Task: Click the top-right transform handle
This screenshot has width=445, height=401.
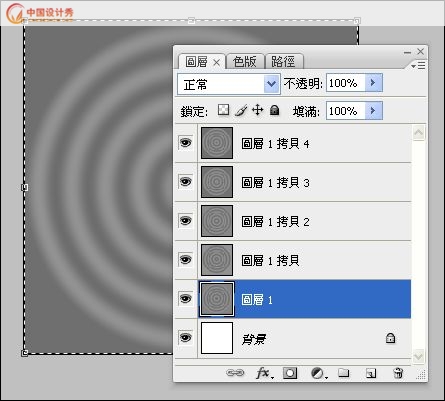Action: (357, 21)
